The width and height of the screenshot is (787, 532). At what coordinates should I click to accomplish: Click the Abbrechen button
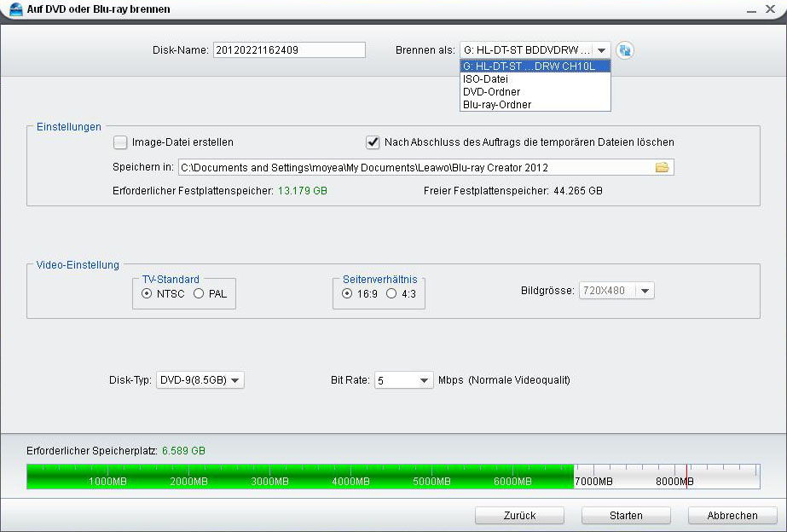click(732, 516)
